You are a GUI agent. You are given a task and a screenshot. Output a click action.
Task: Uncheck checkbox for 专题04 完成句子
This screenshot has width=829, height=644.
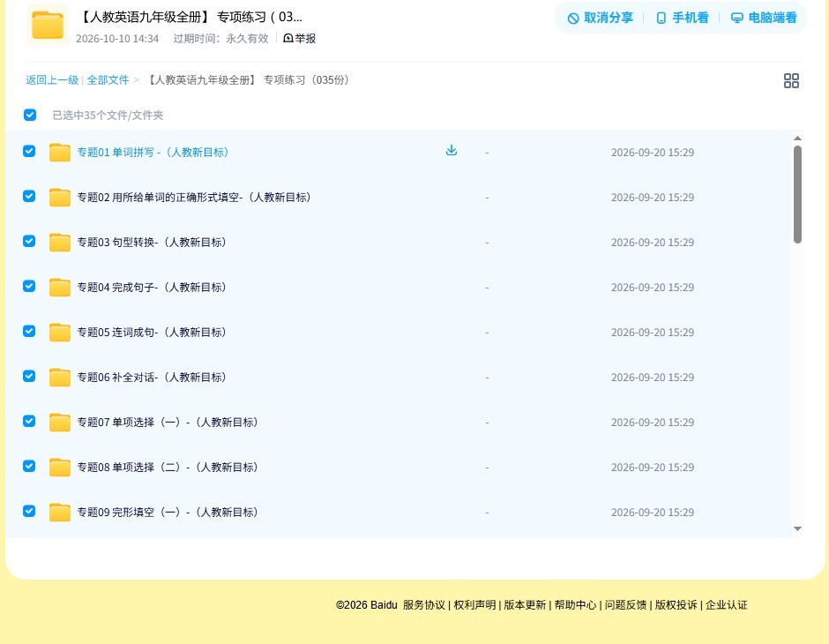point(30,286)
